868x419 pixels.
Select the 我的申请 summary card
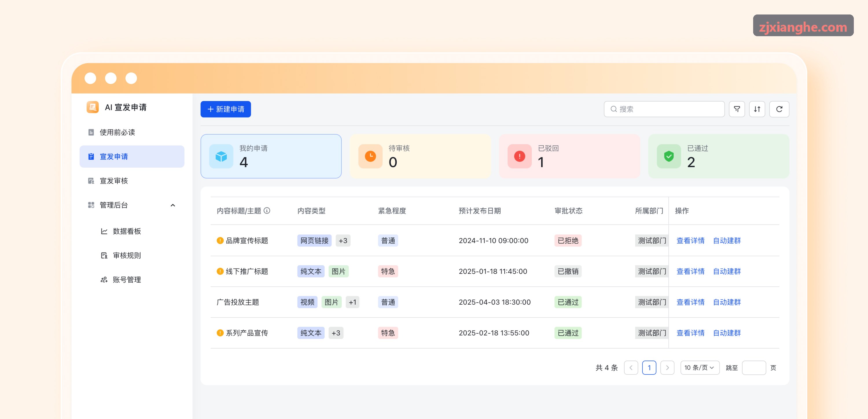pos(271,156)
